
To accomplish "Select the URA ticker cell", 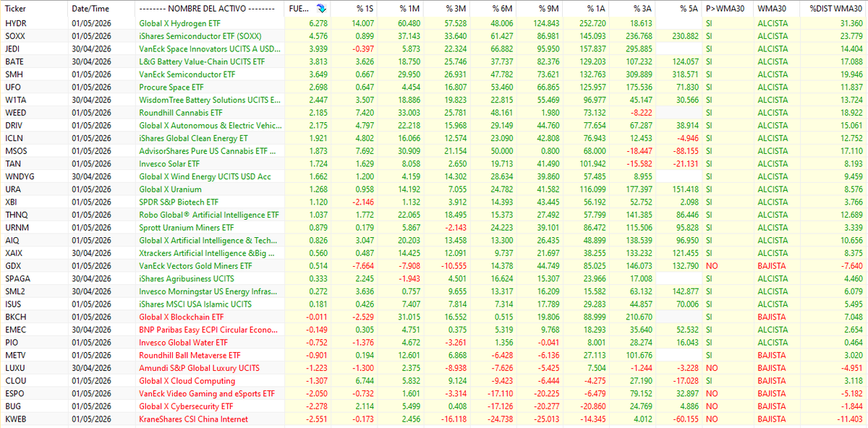I will tap(13, 189).
